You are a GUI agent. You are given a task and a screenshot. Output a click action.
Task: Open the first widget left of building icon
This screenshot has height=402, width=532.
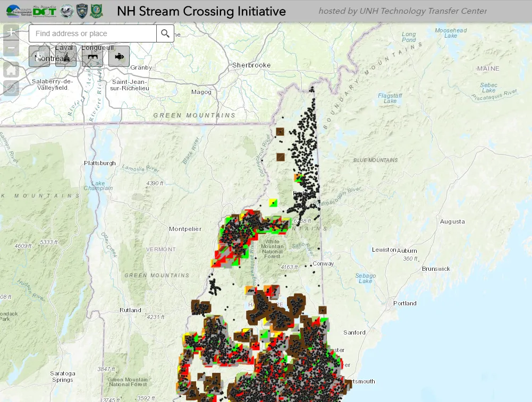(x=39, y=56)
